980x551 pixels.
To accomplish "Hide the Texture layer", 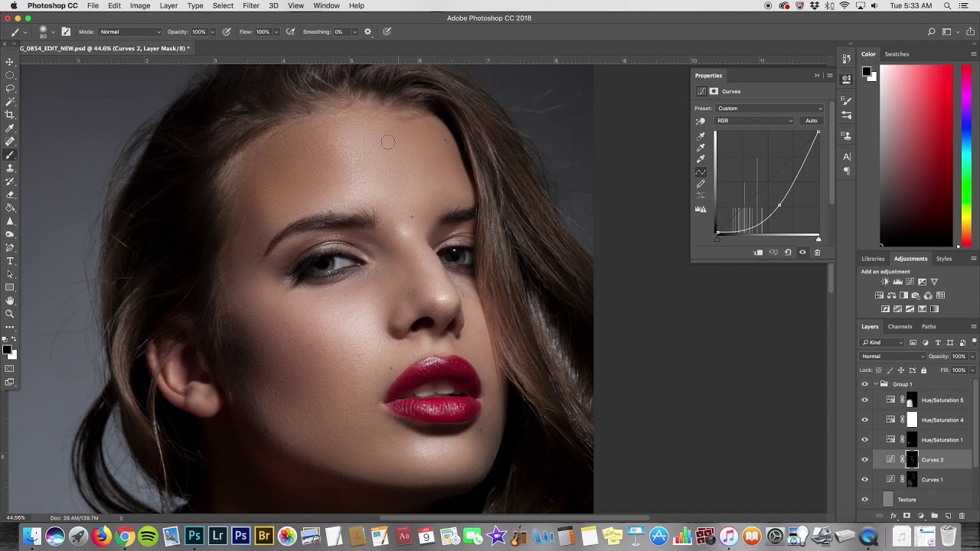I will (865, 500).
